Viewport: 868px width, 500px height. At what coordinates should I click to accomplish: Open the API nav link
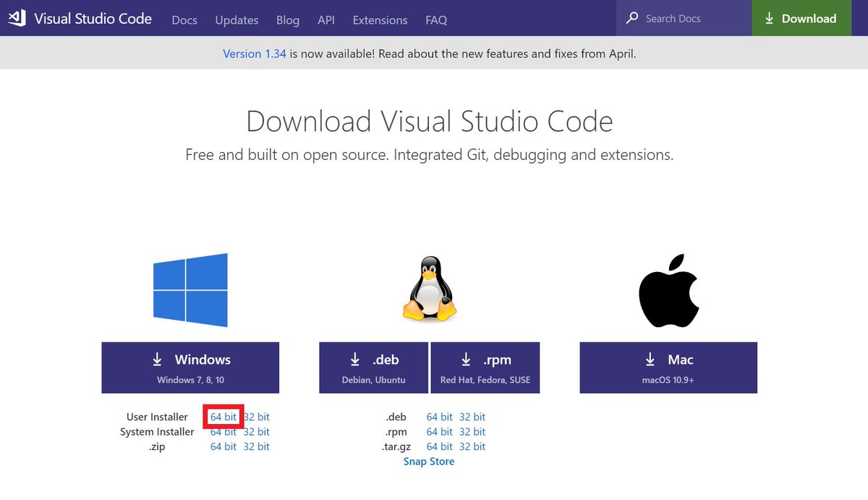click(x=325, y=20)
